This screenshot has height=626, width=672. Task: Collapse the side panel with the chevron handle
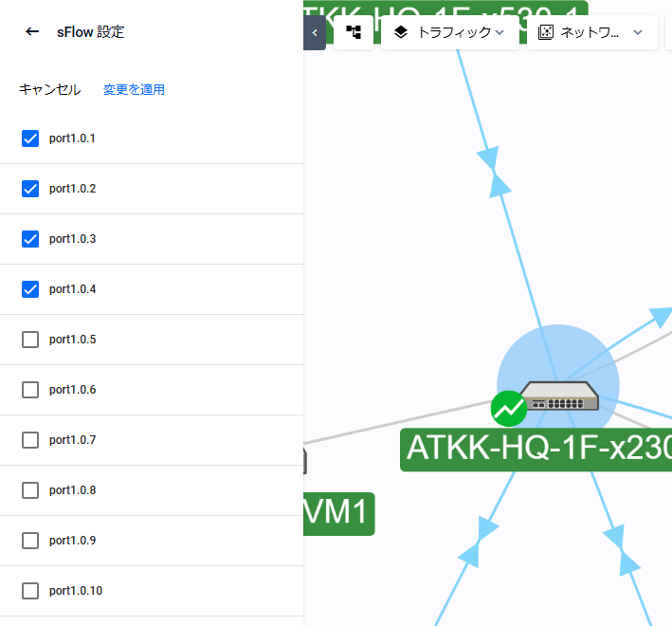tap(314, 32)
